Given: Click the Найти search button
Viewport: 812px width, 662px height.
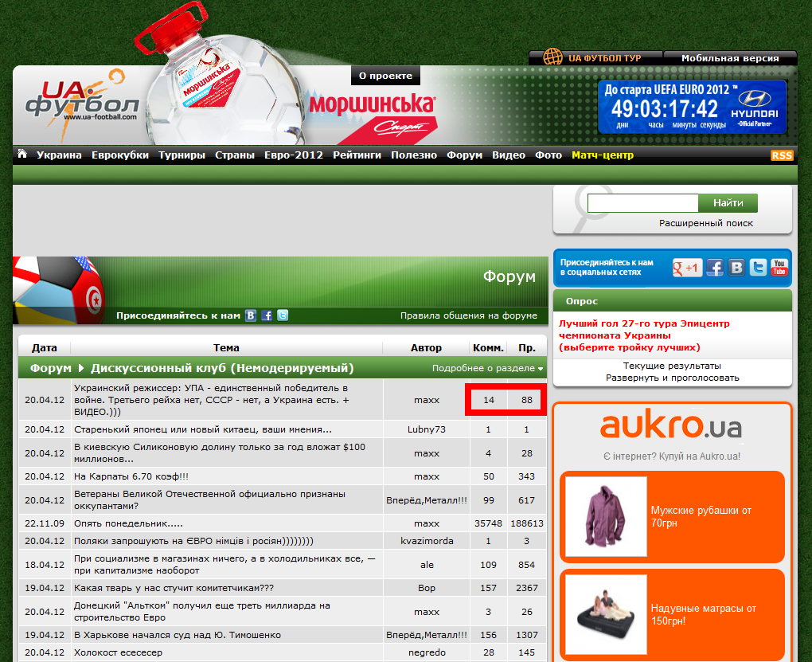Looking at the screenshot, I should [728, 202].
